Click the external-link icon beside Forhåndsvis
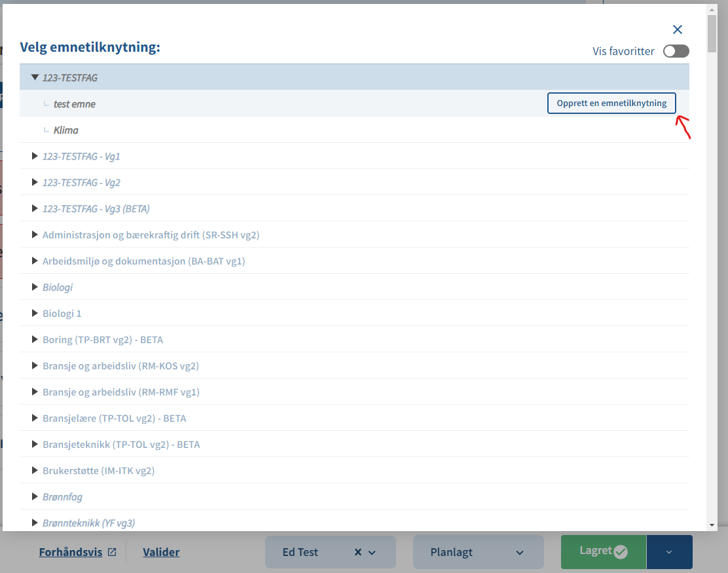 112,552
